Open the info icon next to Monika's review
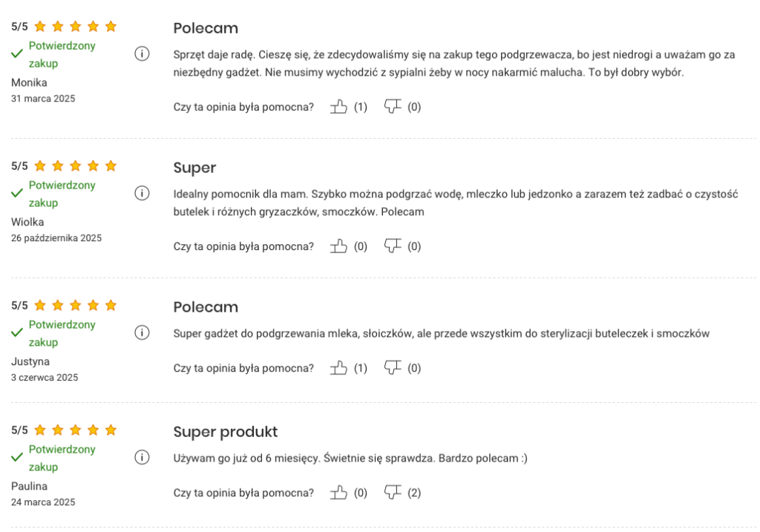760x532 pixels. pos(142,53)
